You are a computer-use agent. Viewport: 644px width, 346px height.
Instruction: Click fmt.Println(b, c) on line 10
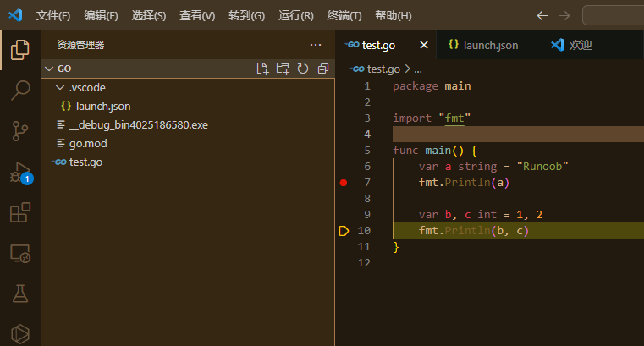click(474, 231)
